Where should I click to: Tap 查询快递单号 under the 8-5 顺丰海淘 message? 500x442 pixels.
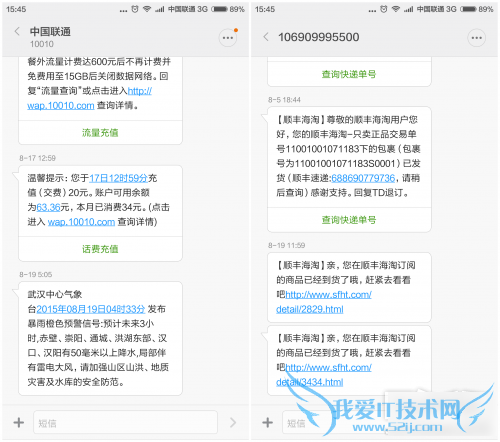349,220
